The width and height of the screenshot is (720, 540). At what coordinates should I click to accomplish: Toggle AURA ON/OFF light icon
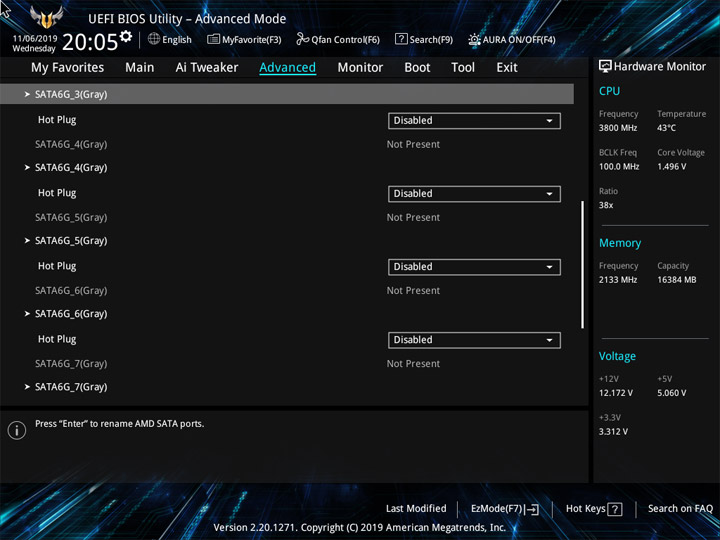474,39
